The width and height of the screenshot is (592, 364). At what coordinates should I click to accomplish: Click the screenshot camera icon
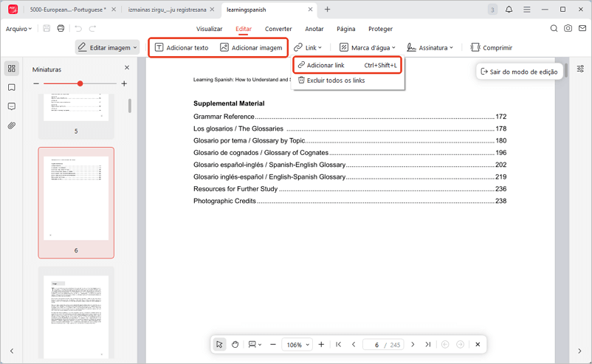coord(568,28)
